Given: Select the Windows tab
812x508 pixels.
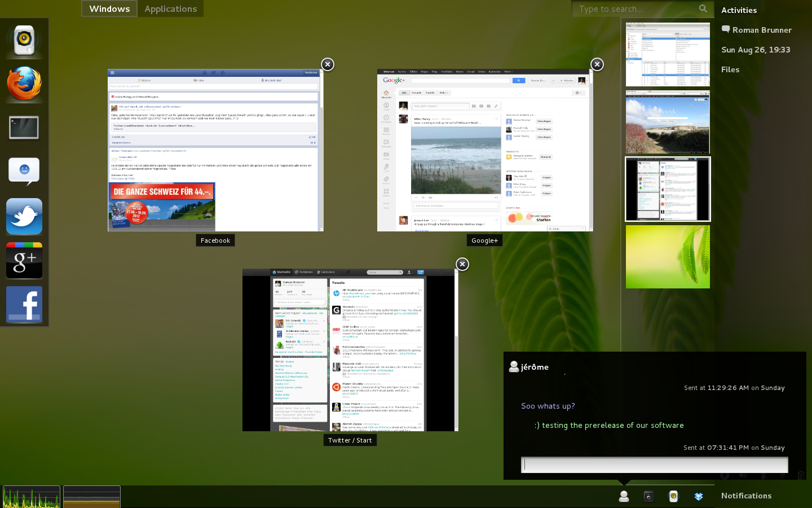Looking at the screenshot, I should click(x=109, y=8).
